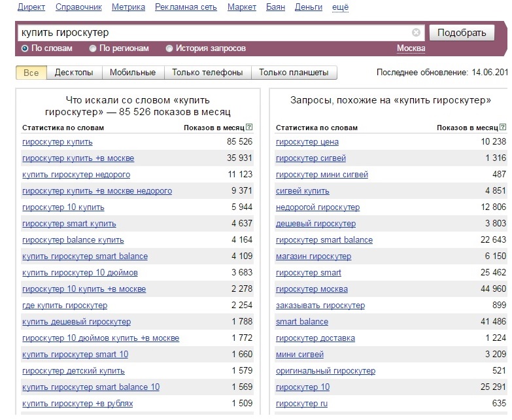Screen dimensions: 512x420
Task: Open the 'Москва' region selector
Action: (x=411, y=49)
